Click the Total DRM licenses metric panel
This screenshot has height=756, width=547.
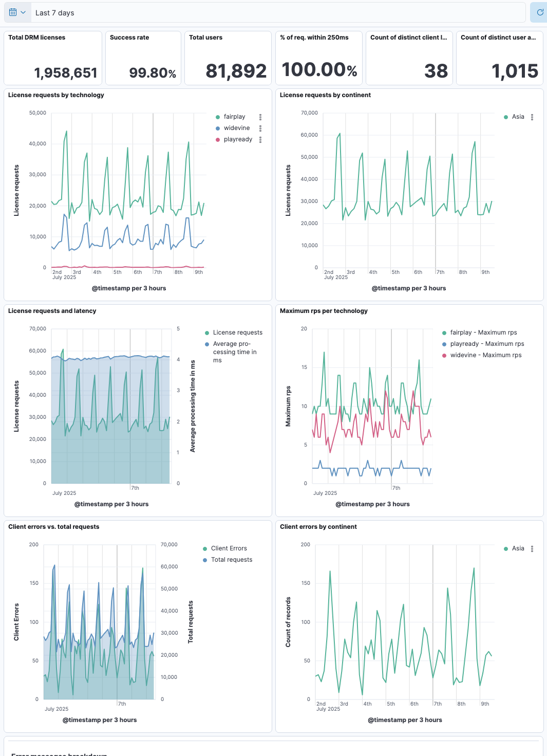click(x=53, y=58)
